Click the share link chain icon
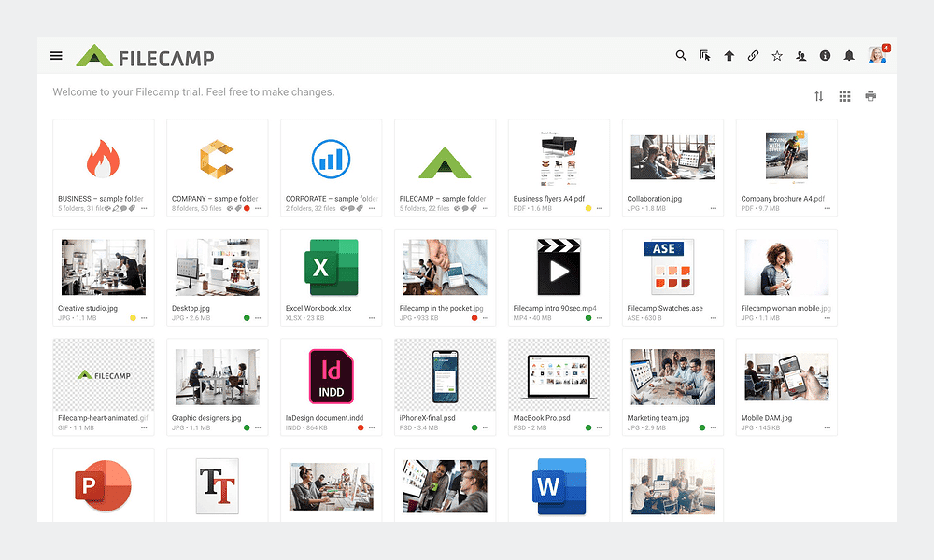Viewport: 934px width, 560px height. point(753,55)
